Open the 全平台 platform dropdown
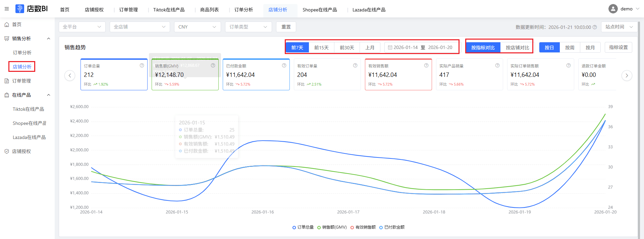The image size is (644, 239). tap(82, 27)
